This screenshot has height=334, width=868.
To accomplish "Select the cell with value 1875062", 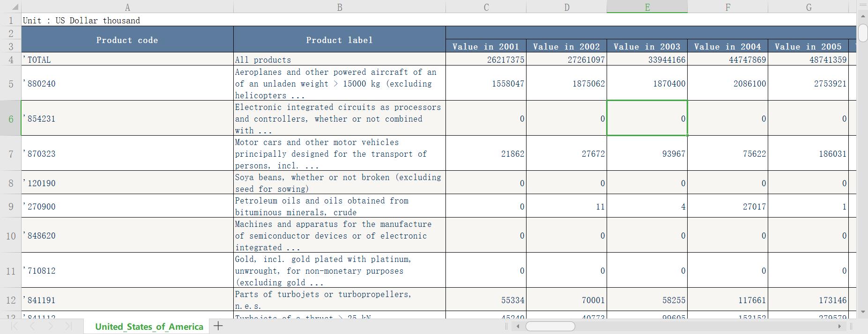I will [x=567, y=83].
